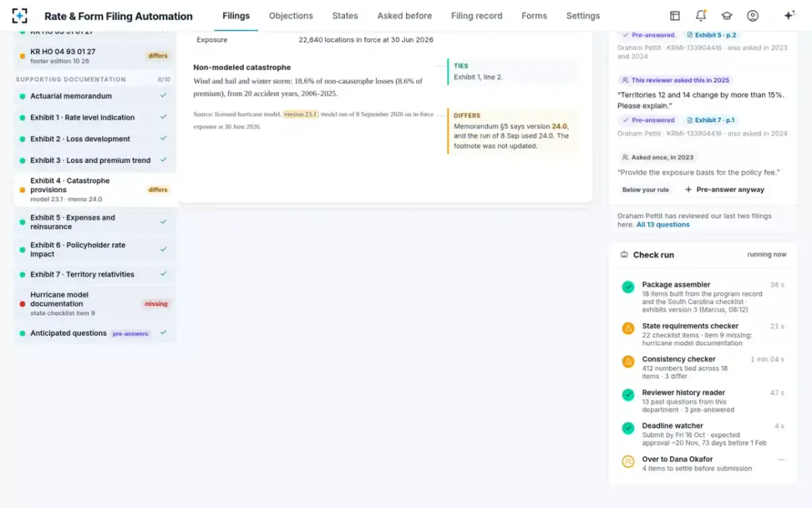The height and width of the screenshot is (508, 812).
Task: Click the app logo icon
Action: [20, 16]
